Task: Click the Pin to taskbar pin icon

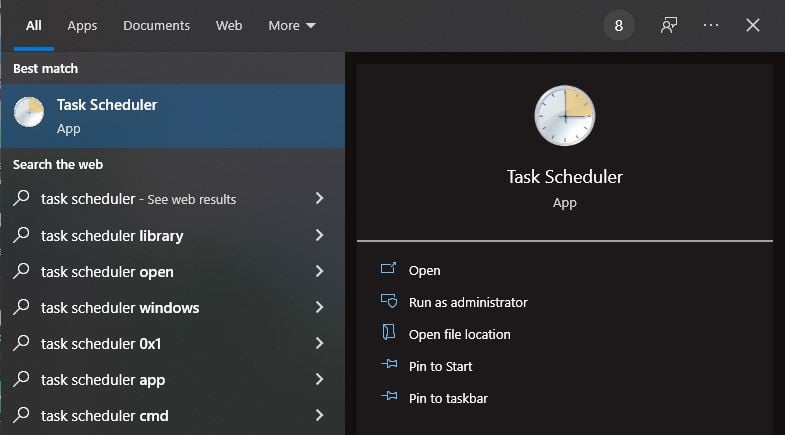Action: [389, 396]
